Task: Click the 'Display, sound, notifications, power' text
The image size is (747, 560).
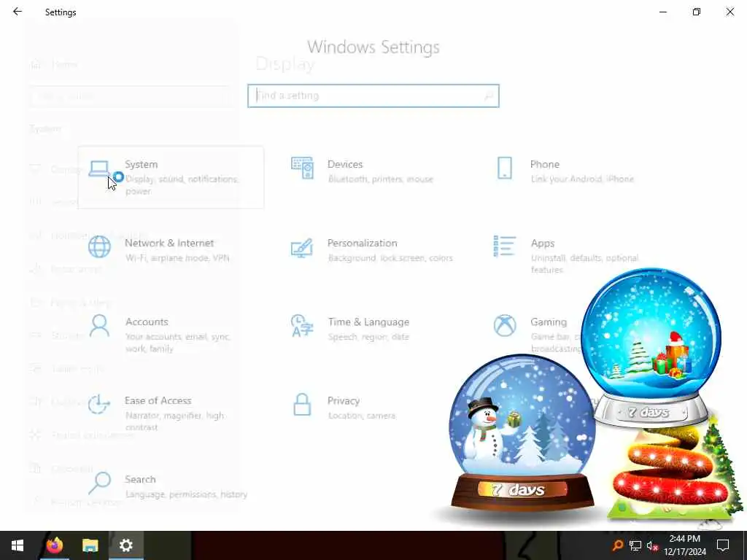Action: pos(181,184)
